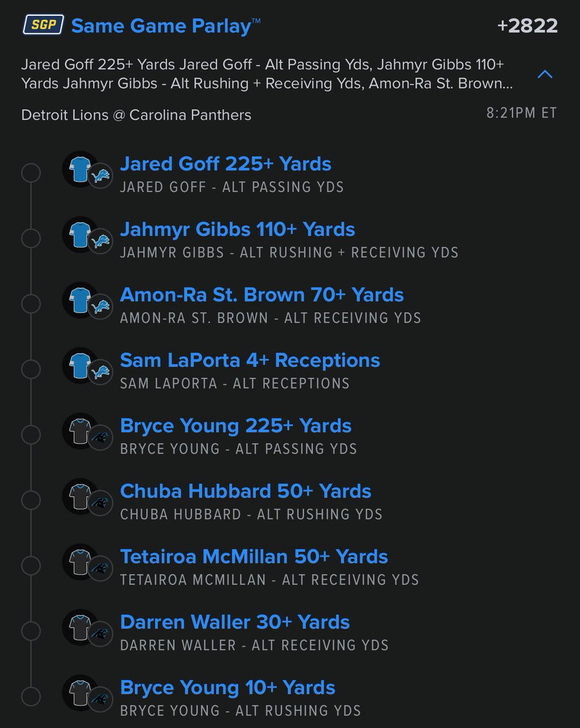580x728 pixels.
Task: Tap Darren Waller's Panthers jersey icon
Action: 80,627
